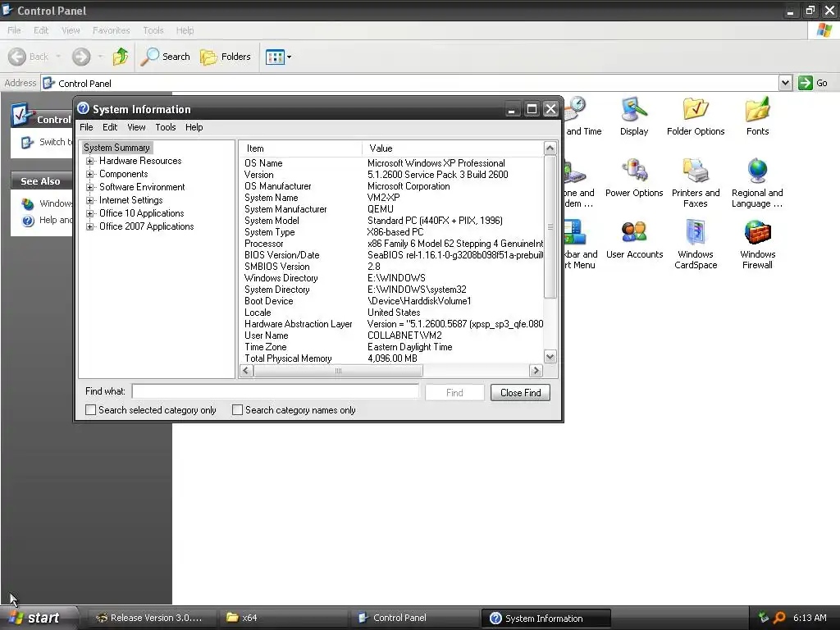Viewport: 840px width, 630px height.
Task: Open System Information Edit menu
Action: 110,127
